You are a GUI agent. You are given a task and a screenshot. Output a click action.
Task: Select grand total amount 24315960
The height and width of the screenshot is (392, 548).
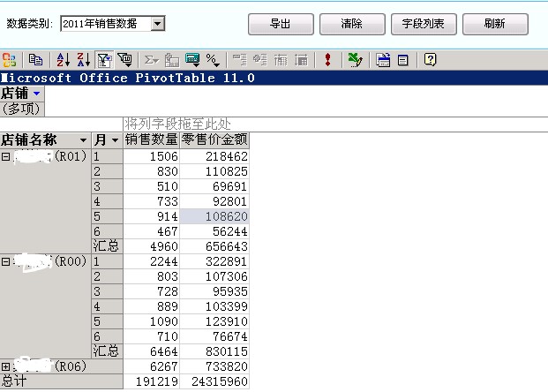click(214, 381)
